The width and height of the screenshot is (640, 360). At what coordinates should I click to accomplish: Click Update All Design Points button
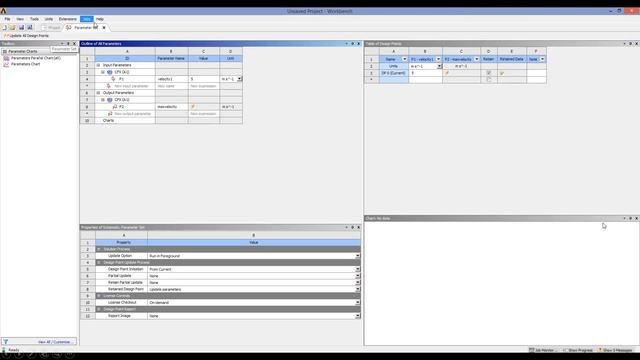27,36
